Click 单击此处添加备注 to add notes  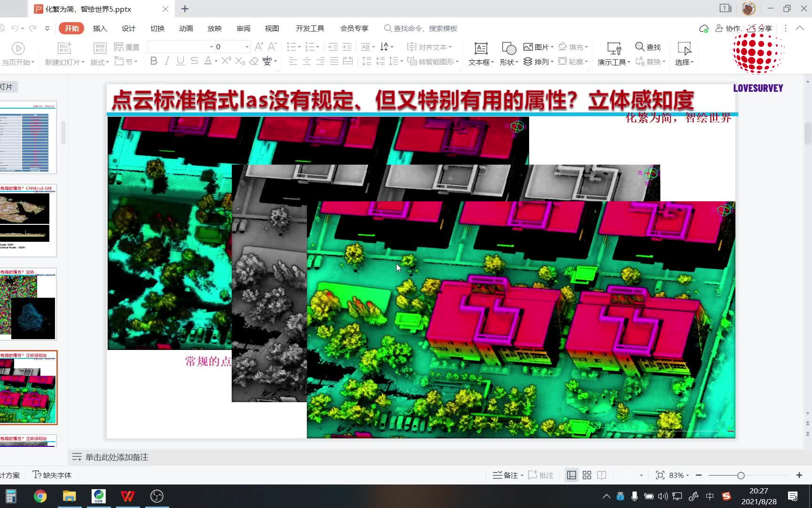116,457
